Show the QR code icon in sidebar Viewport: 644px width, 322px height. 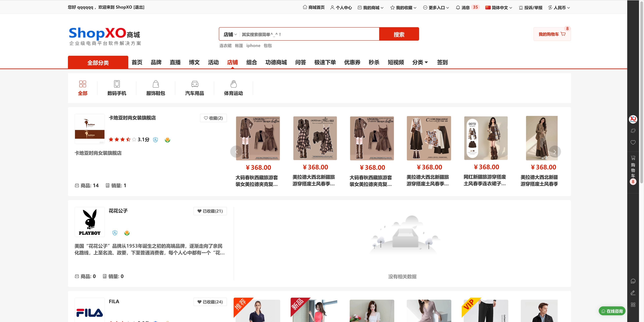click(x=633, y=305)
